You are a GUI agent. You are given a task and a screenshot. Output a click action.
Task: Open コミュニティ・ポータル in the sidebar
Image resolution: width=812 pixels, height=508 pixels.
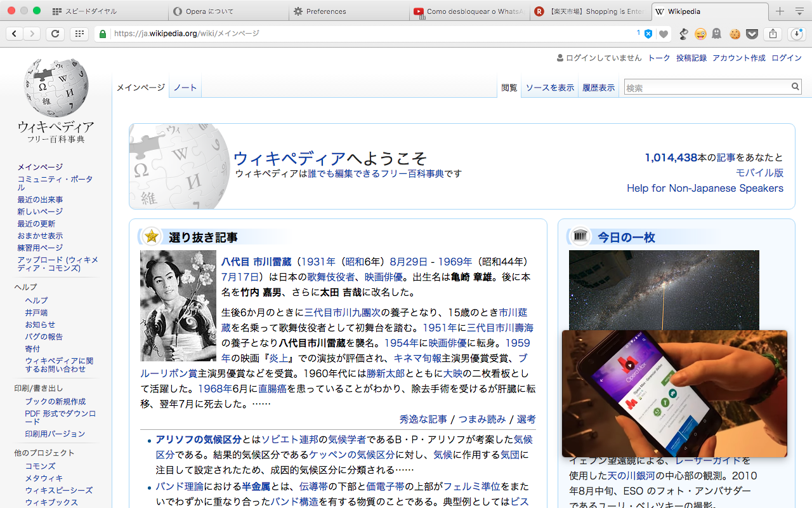(x=55, y=184)
